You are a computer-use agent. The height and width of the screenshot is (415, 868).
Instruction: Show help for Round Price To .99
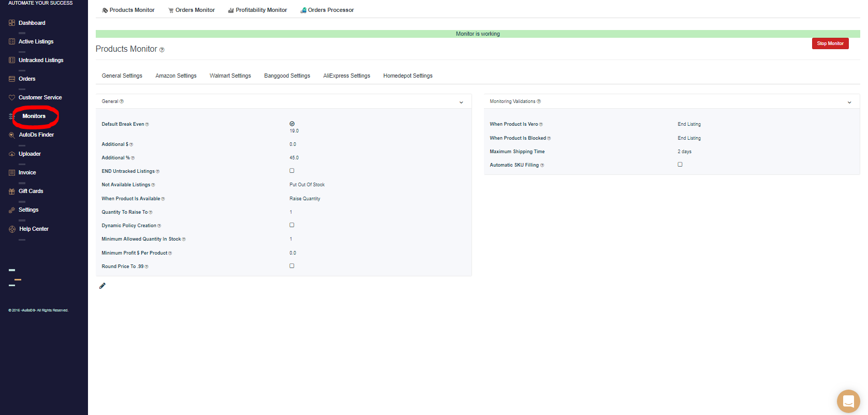146,266
